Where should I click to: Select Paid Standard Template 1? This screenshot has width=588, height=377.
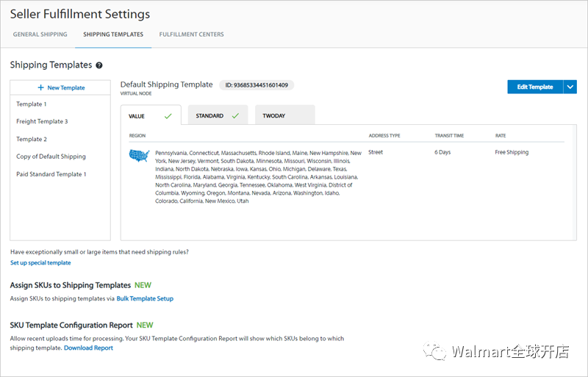51,174
